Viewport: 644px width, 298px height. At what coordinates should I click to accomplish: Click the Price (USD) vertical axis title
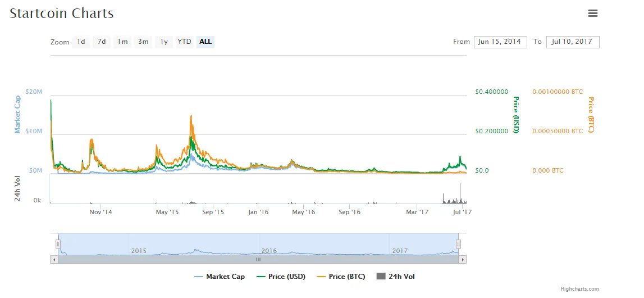(x=516, y=115)
